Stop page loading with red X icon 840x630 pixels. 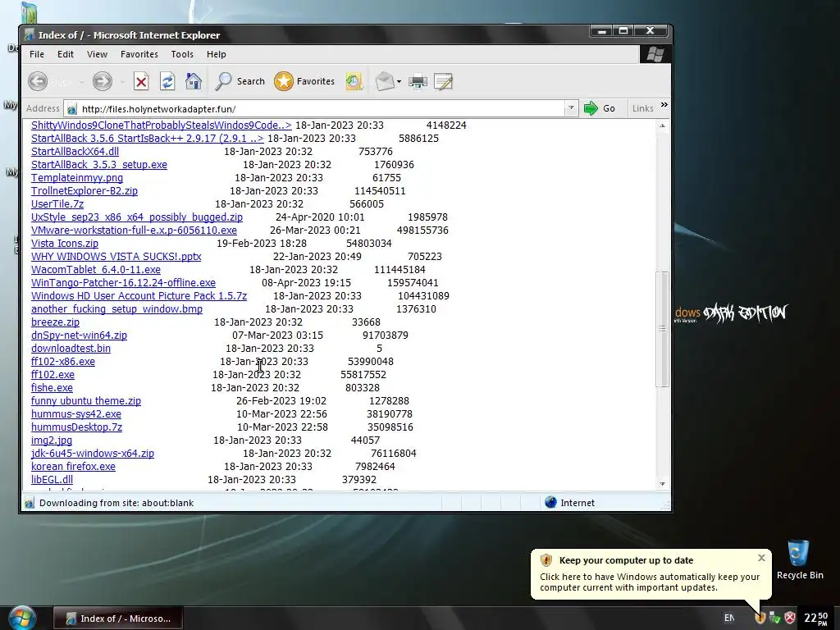coord(141,81)
